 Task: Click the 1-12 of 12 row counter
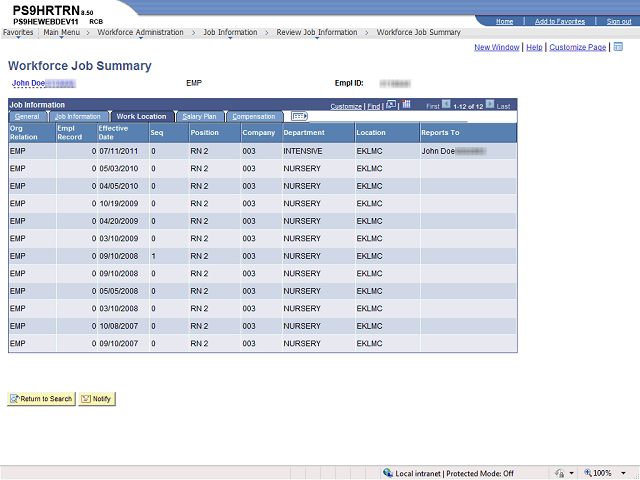tap(468, 107)
